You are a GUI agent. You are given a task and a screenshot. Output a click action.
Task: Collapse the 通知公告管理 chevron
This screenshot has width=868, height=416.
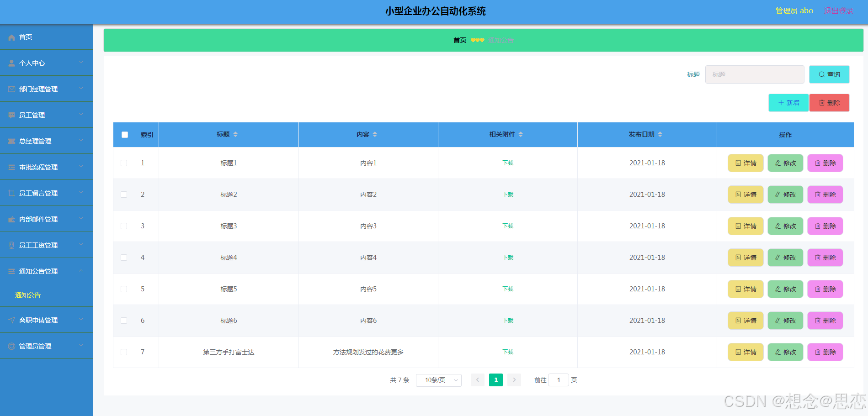[81, 271]
